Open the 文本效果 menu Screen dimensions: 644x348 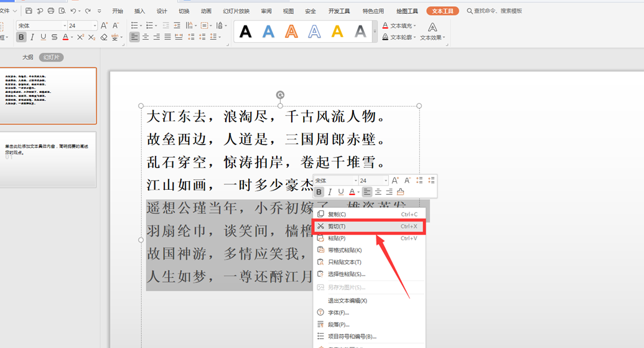coord(432,32)
